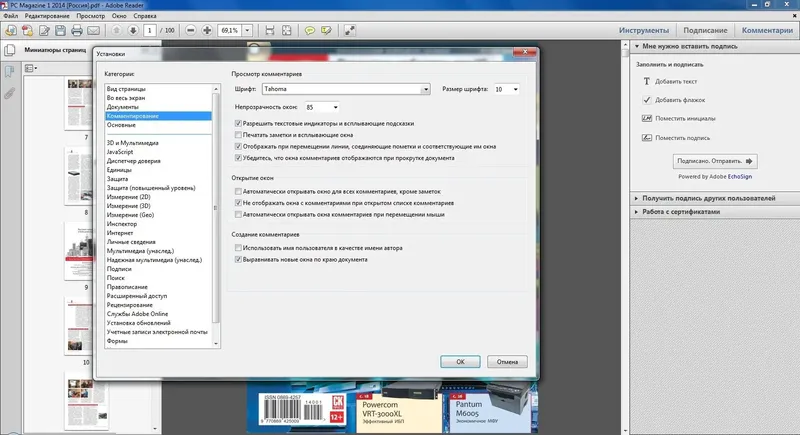Image resolution: width=800 pixels, height=435 pixels.
Task: Zoom out with the minus icon
Action: 190,31
